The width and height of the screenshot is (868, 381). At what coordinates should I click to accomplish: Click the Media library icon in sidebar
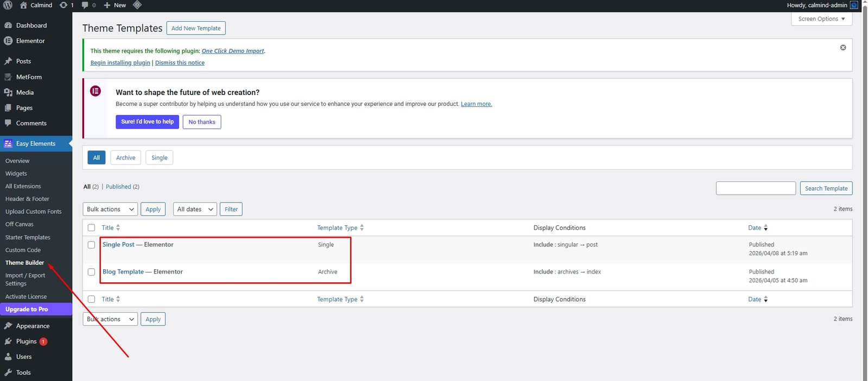tap(8, 92)
